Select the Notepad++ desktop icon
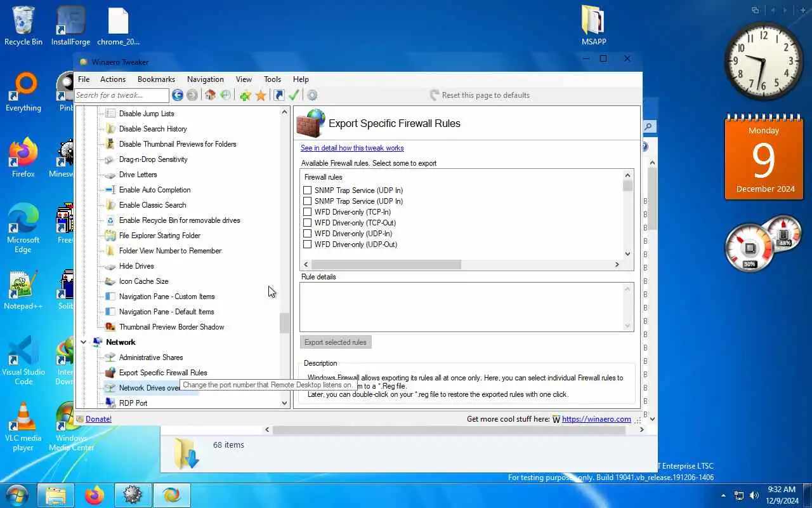 pyautogui.click(x=23, y=291)
